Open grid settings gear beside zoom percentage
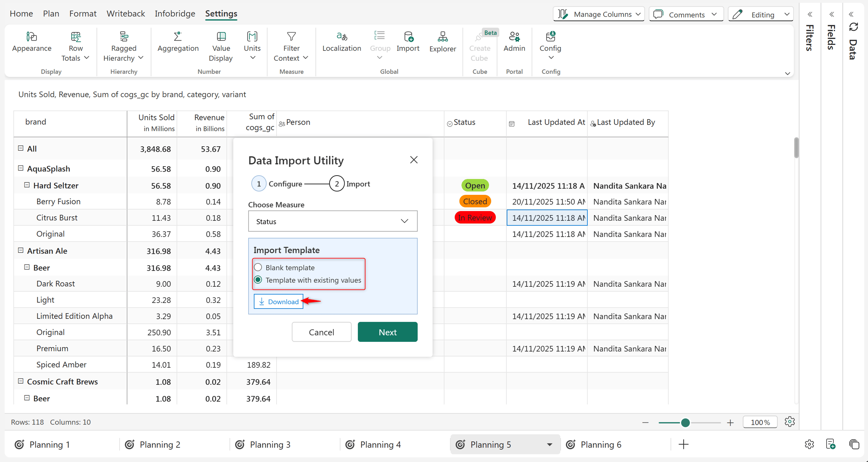 click(790, 422)
